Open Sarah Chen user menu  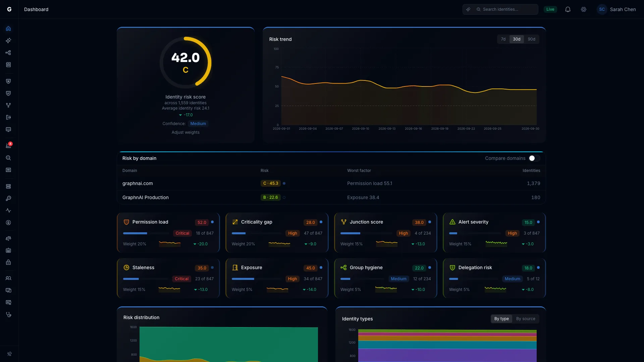pyautogui.click(x=616, y=9)
